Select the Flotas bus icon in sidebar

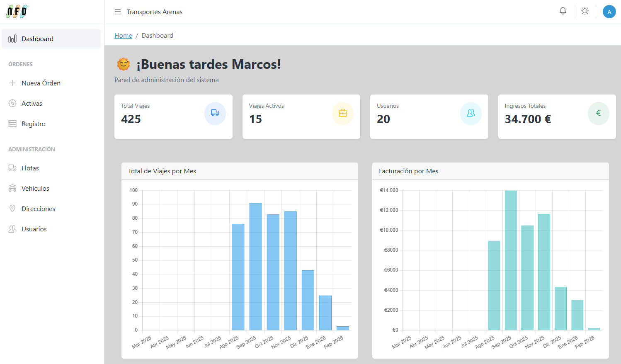12,167
